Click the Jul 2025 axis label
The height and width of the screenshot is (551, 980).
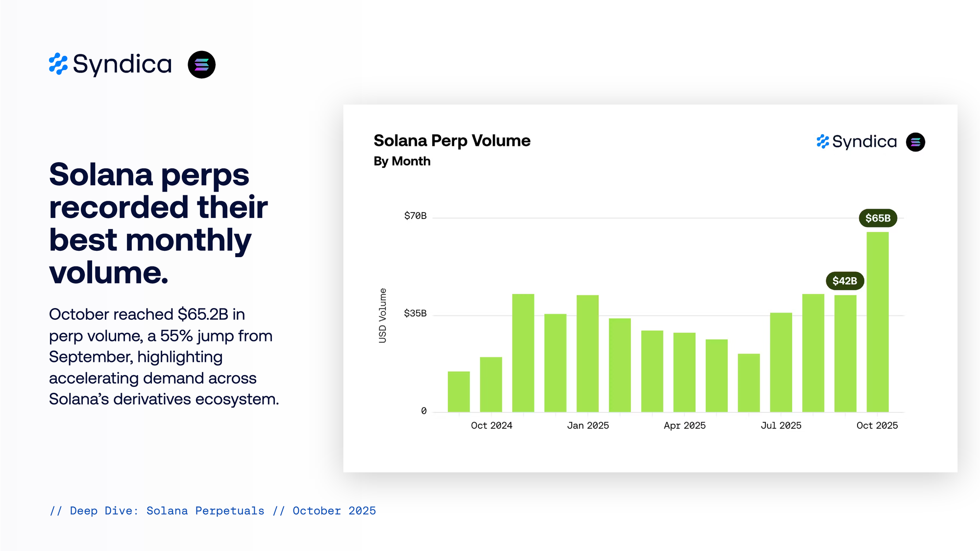(x=781, y=426)
